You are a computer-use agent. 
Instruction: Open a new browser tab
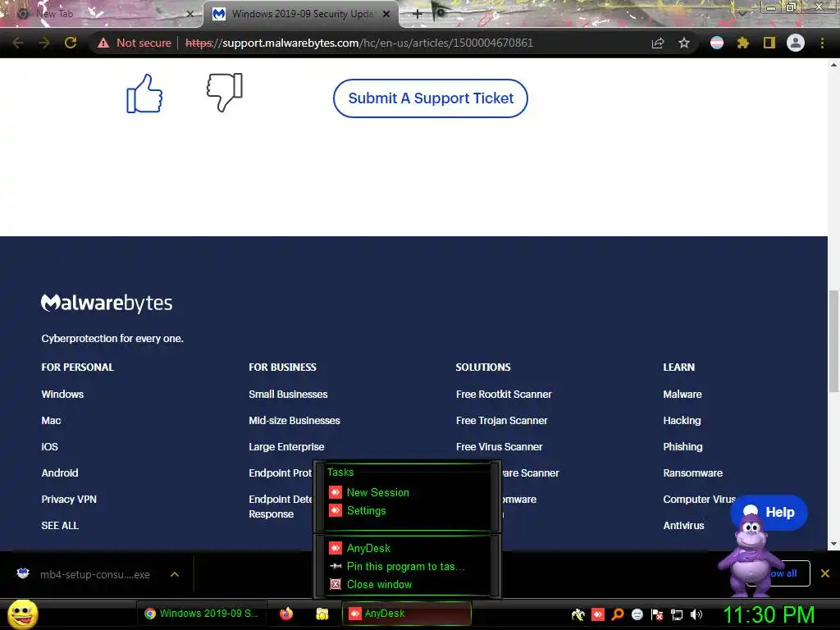coord(418,14)
